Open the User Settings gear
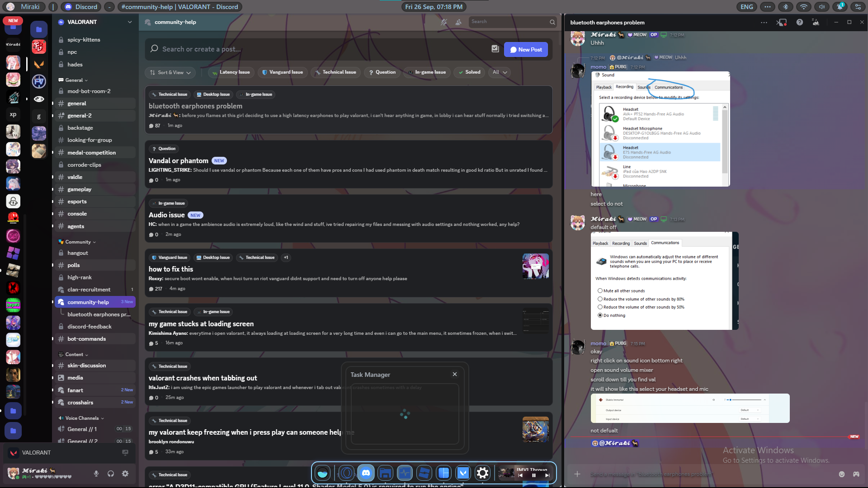 (x=125, y=474)
